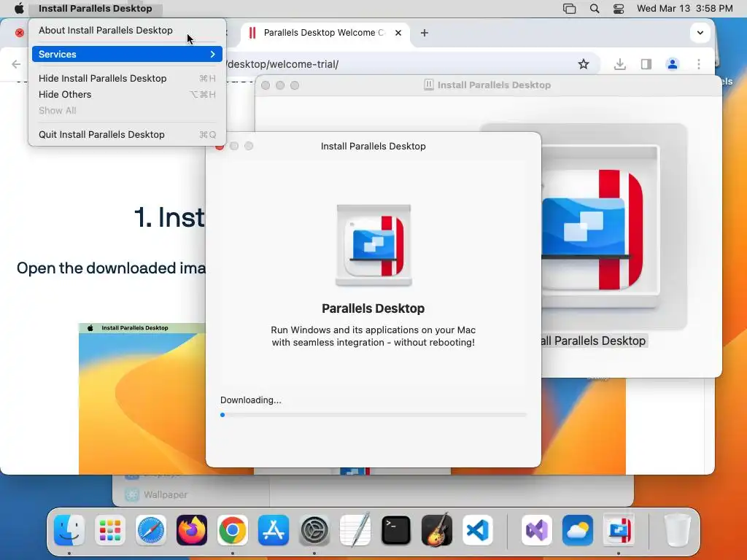Image resolution: width=747 pixels, height=560 pixels.
Task: Click the date and time in menu bar
Action: (x=684, y=8)
